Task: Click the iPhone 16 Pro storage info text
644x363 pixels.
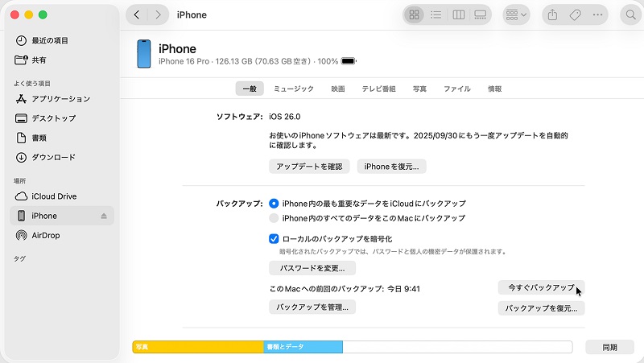Action: click(x=249, y=61)
